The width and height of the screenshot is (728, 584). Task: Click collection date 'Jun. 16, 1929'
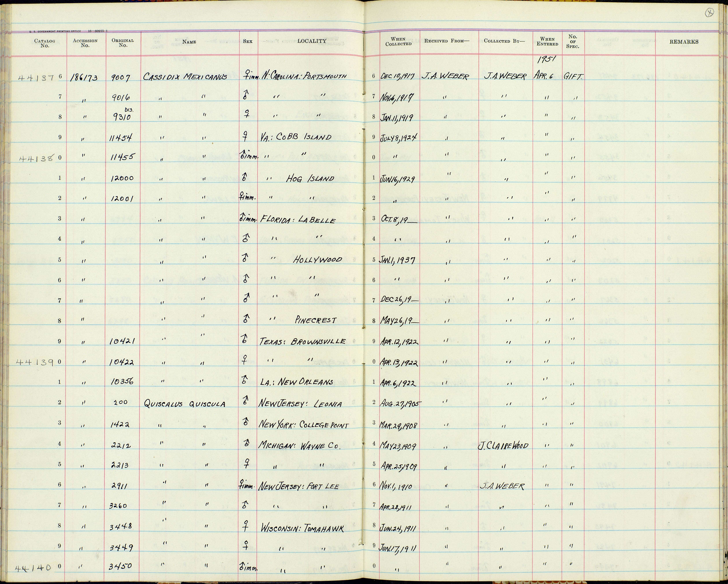coord(397,179)
